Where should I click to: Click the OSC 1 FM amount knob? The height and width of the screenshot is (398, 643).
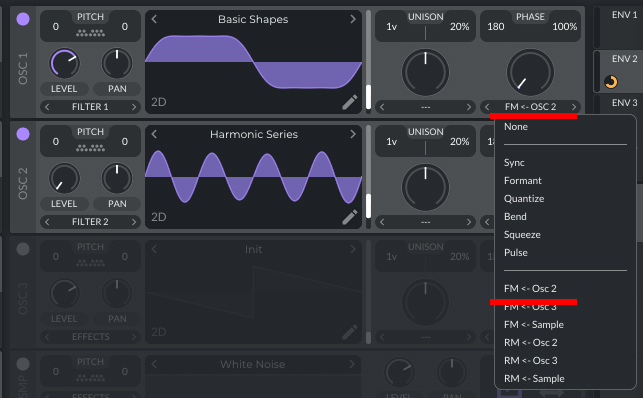coord(530,72)
